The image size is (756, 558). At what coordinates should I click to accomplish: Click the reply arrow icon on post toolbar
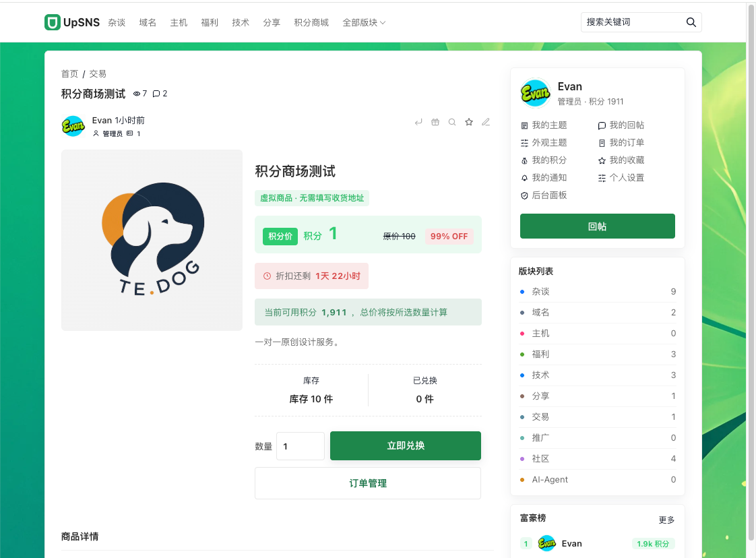coord(418,122)
